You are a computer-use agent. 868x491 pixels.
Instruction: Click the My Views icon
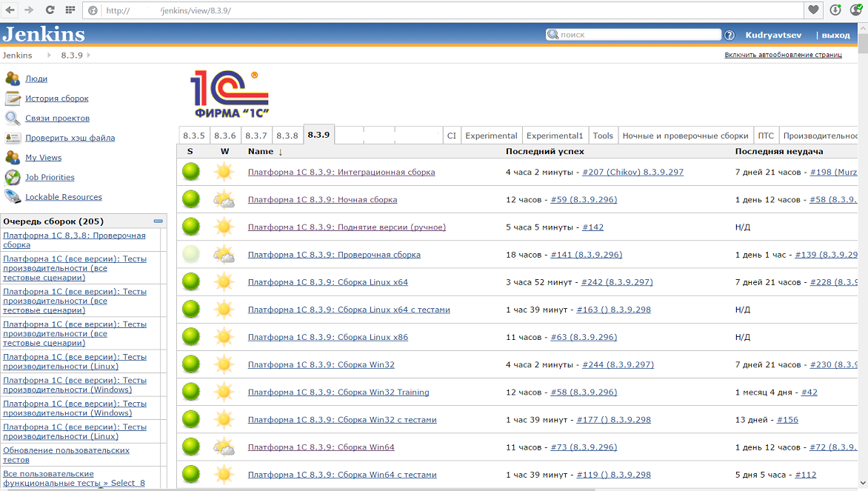point(12,157)
